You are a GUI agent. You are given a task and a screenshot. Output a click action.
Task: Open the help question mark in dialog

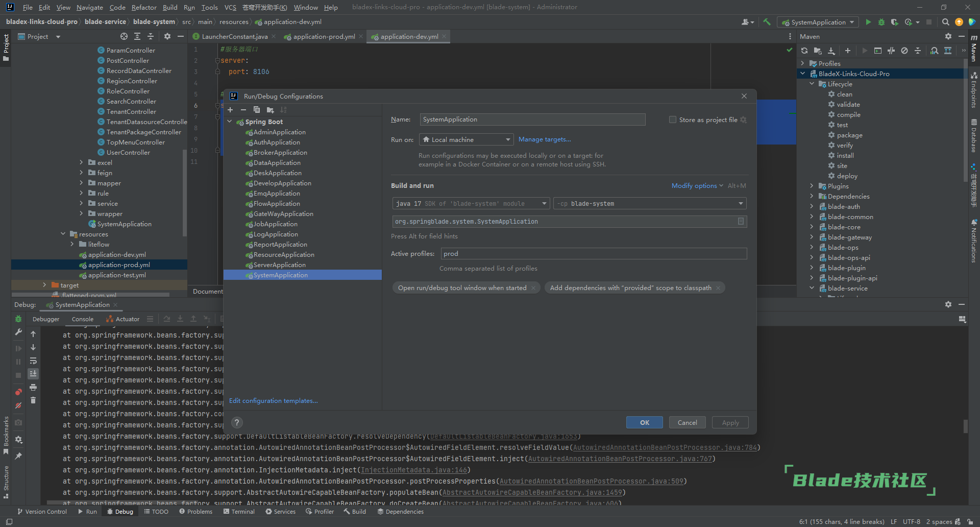[x=237, y=422]
